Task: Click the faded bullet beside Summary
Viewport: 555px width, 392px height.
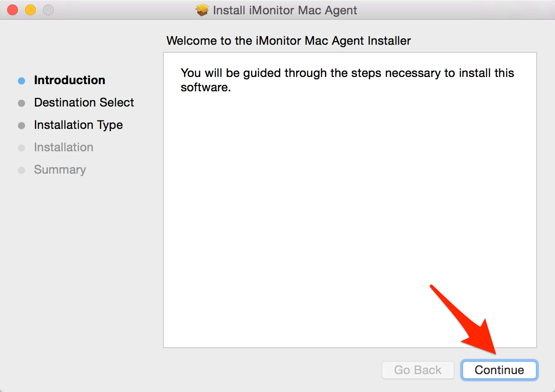Action: coord(21,170)
